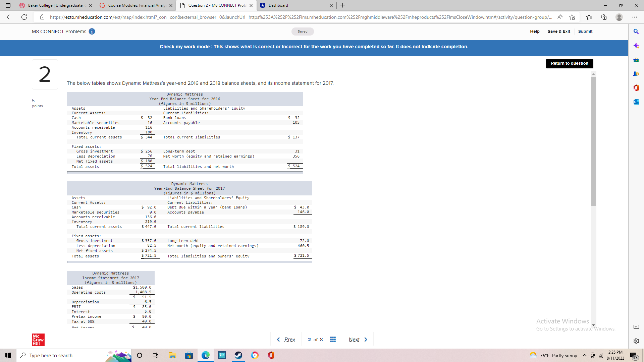Image resolution: width=644 pixels, height=362 pixels.
Task: Open the Office icon in the sidebar
Action: (636, 88)
